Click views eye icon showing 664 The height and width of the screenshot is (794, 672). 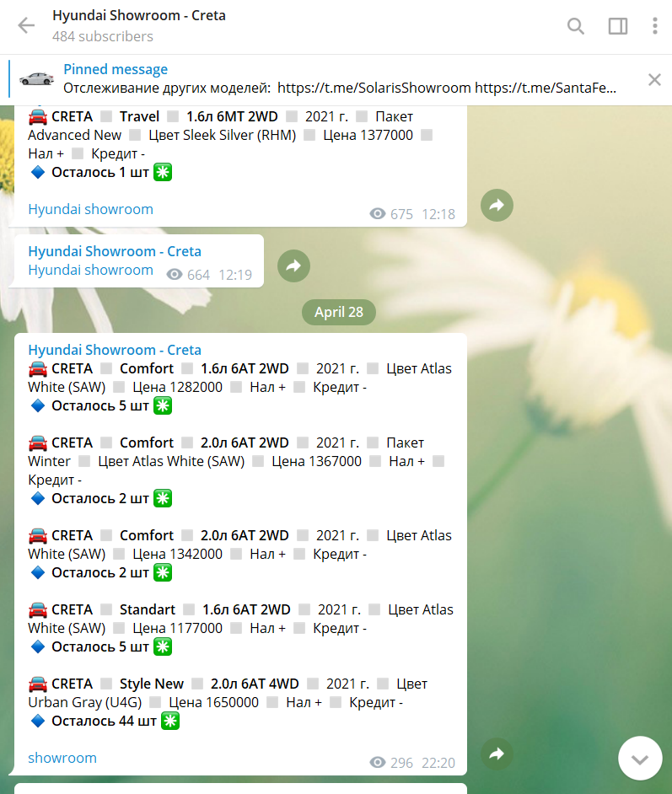[x=175, y=275]
